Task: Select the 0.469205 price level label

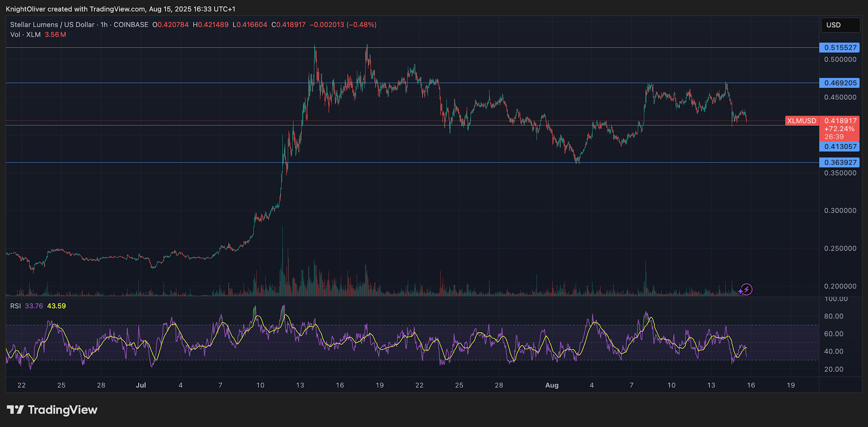Action: click(839, 83)
